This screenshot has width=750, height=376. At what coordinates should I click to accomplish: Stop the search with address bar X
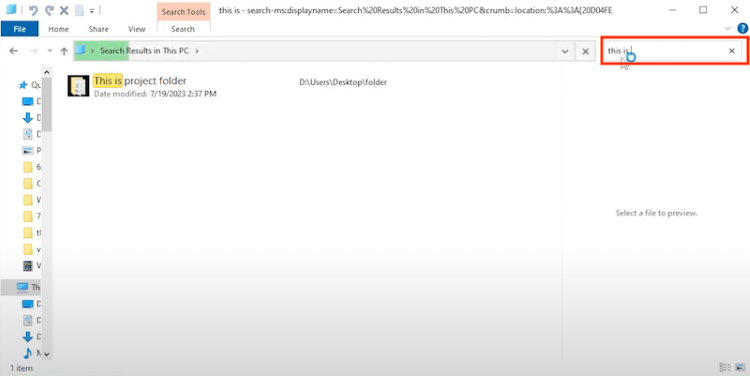pyautogui.click(x=585, y=51)
